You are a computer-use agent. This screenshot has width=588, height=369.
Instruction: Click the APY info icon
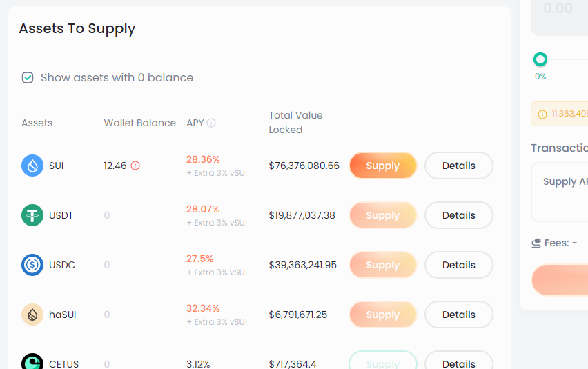(211, 123)
